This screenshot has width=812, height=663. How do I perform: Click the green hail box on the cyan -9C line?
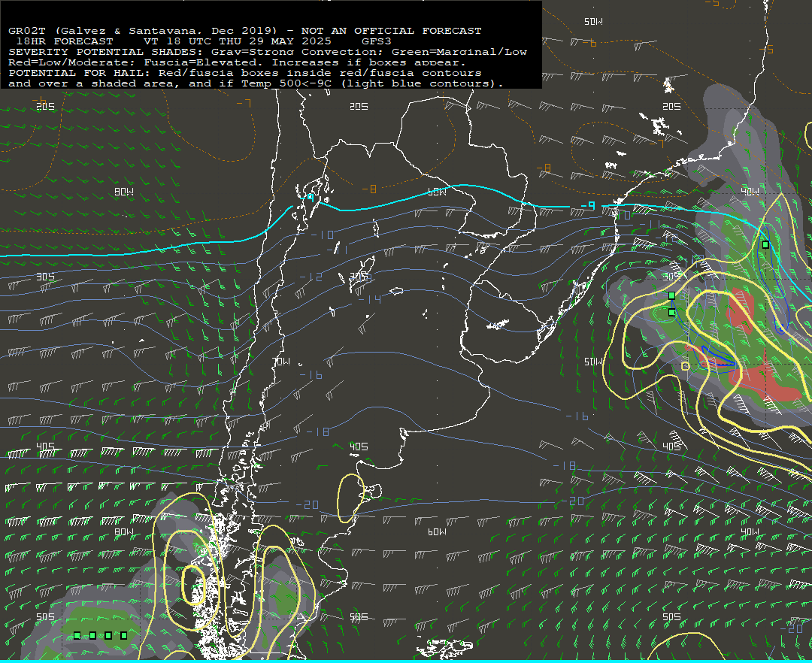point(765,245)
